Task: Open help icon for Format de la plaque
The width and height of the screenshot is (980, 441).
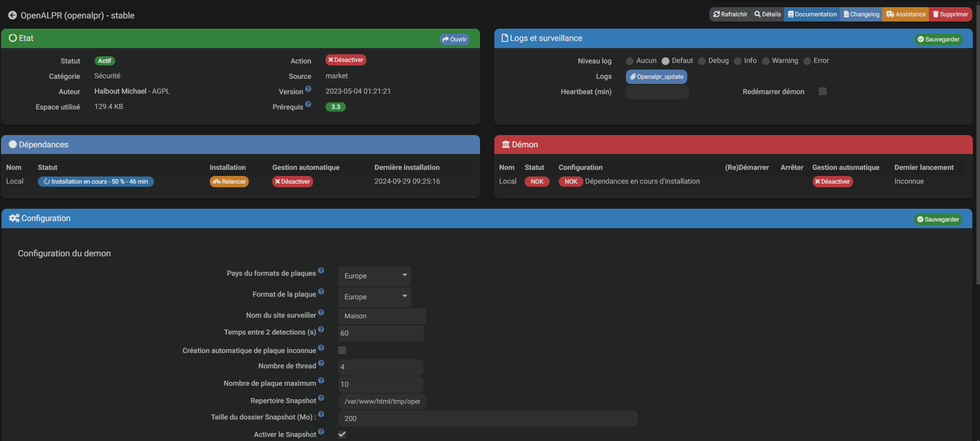Action: point(321,291)
